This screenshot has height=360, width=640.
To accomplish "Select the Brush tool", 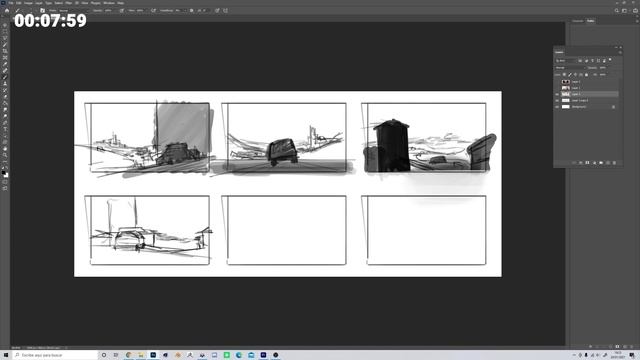I will [x=5, y=77].
